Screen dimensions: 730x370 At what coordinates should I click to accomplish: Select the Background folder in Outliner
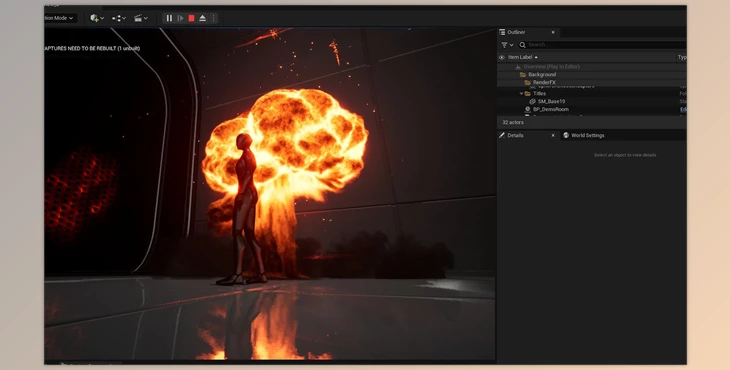tap(591, 74)
